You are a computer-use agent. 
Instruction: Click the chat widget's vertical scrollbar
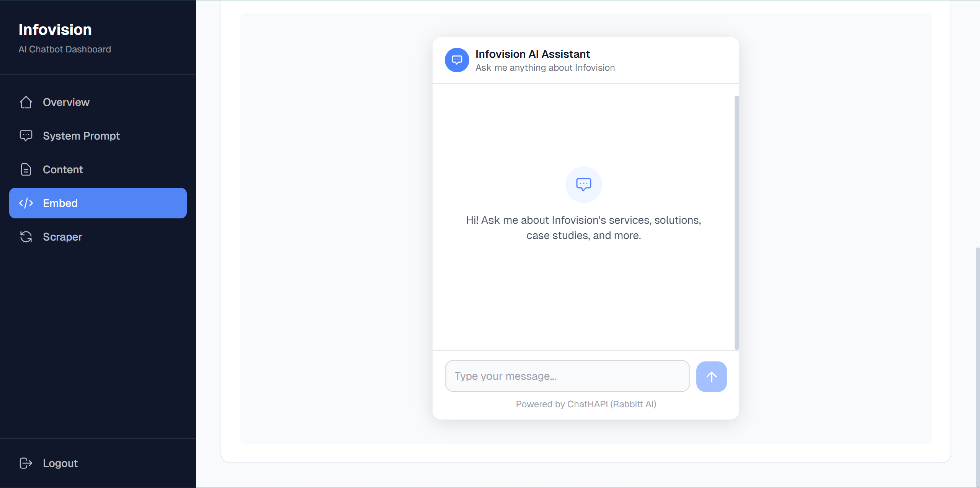coord(737,222)
